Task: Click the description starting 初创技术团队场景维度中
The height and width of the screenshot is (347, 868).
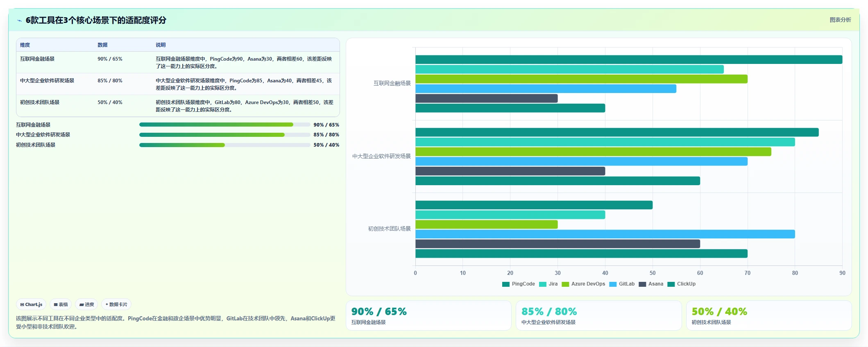Action: tap(245, 106)
